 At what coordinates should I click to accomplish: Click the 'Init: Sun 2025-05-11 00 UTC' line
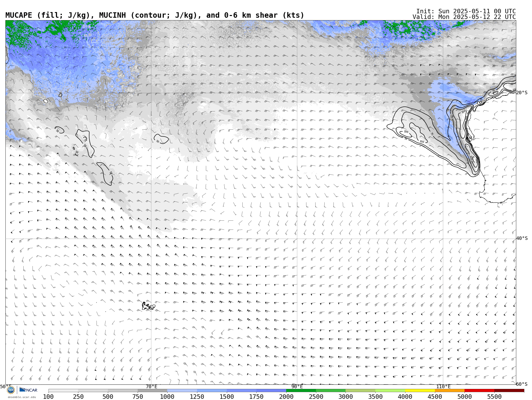[466, 11]
